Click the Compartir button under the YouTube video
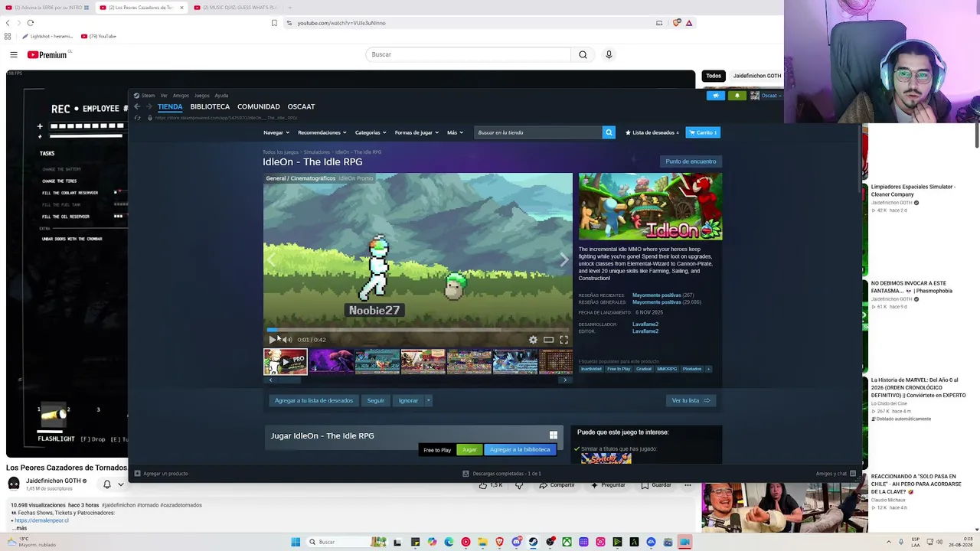 coord(557,485)
